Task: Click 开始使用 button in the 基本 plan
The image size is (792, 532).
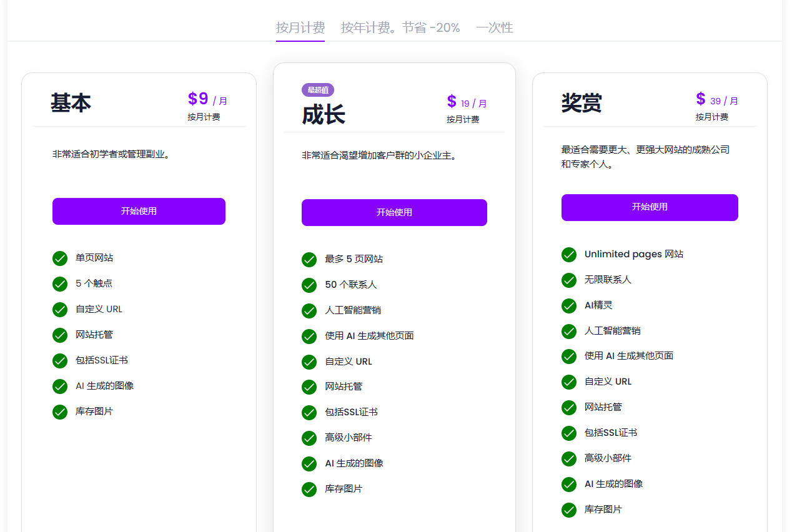Action: 139,211
